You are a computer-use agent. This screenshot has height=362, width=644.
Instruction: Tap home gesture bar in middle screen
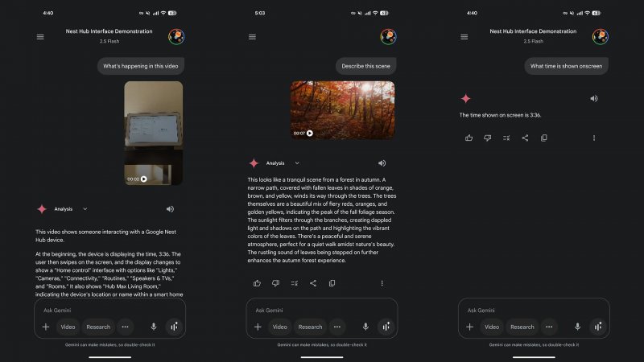click(x=321, y=357)
